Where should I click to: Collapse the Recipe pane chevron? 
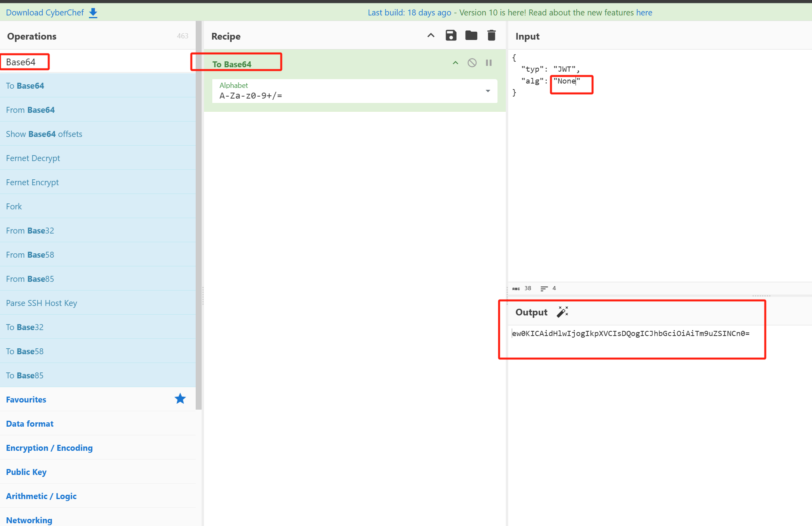431,36
